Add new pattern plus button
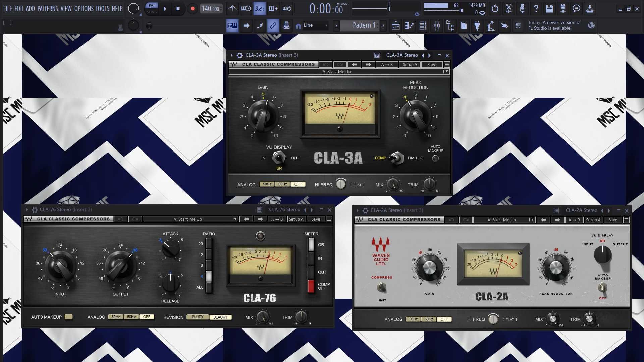 pyautogui.click(x=383, y=25)
